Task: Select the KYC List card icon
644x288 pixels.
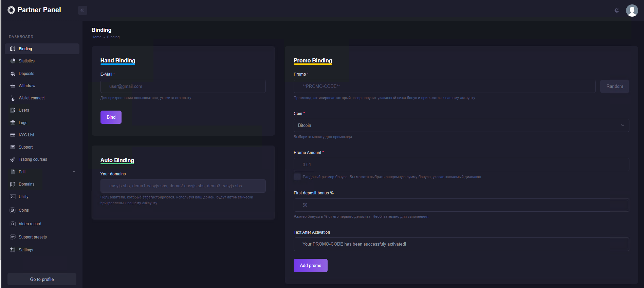Action: (13, 135)
